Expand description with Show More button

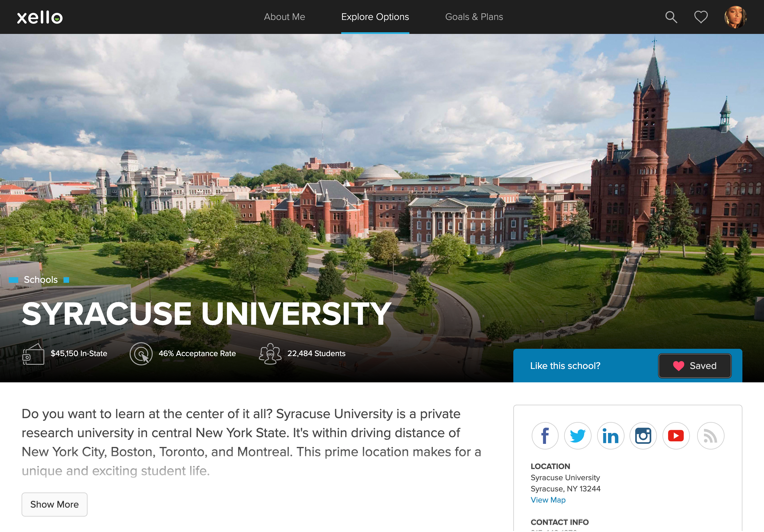(55, 504)
